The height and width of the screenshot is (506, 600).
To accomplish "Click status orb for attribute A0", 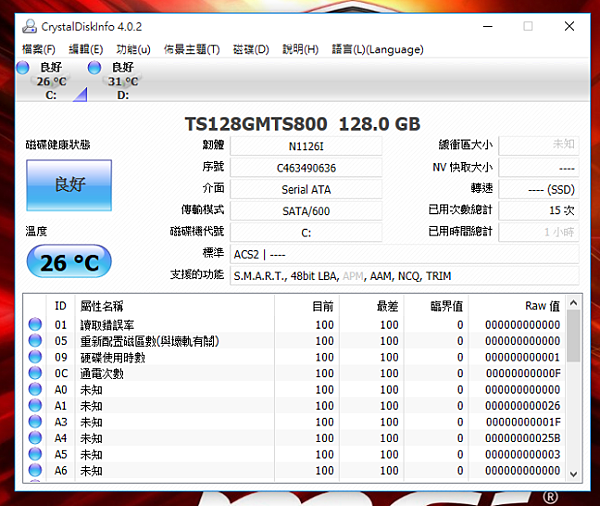I will point(35,389).
